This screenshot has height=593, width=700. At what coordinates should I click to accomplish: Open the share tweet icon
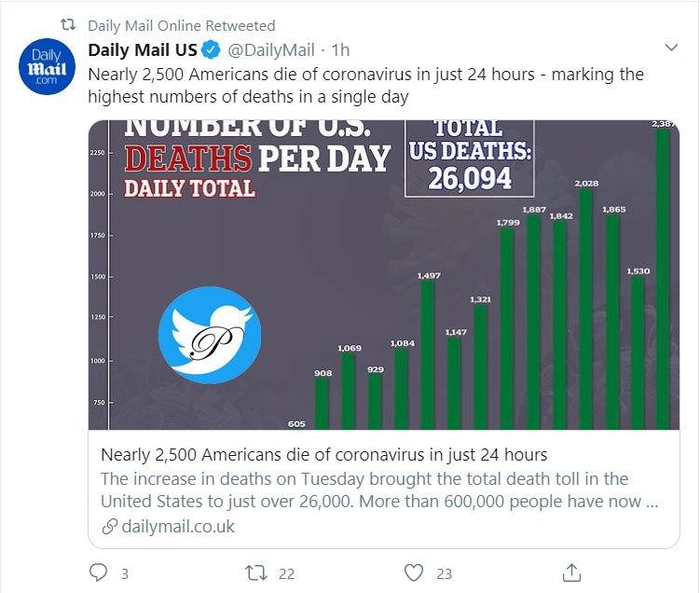click(x=573, y=572)
